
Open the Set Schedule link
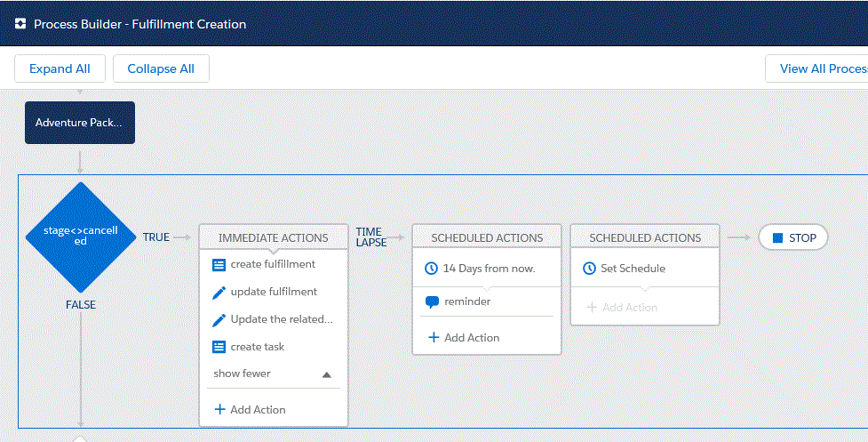(x=633, y=269)
